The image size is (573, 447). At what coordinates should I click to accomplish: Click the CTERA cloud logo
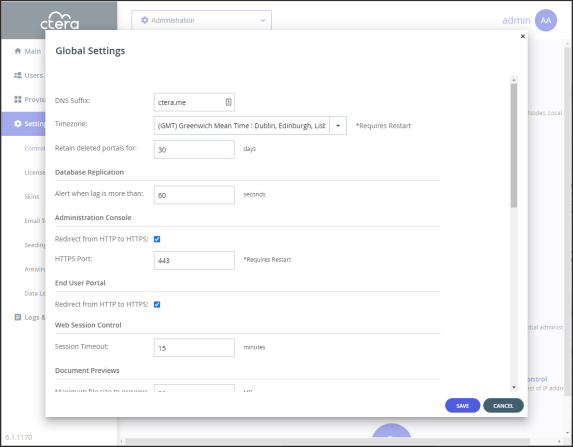click(59, 20)
